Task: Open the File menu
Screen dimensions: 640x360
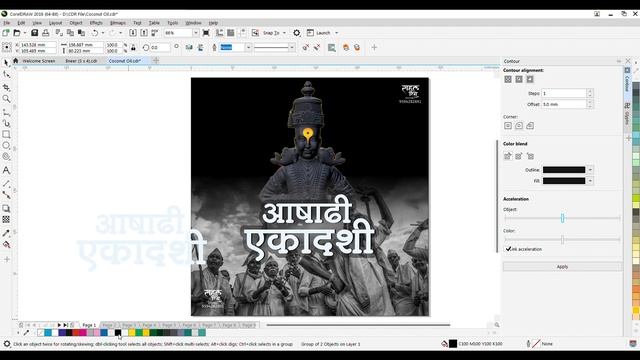Action: tap(7, 23)
